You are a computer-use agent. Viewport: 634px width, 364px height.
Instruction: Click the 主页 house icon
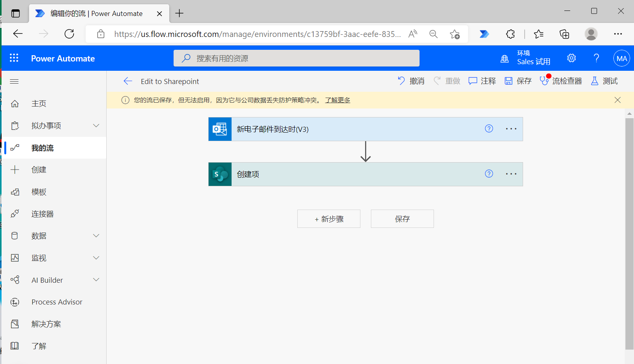15,103
